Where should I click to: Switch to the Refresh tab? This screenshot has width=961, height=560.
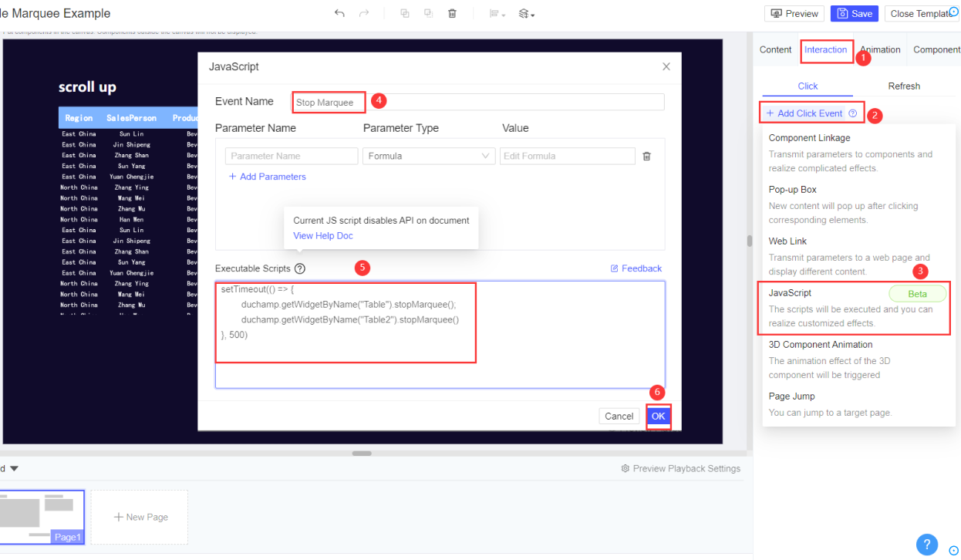[905, 86]
